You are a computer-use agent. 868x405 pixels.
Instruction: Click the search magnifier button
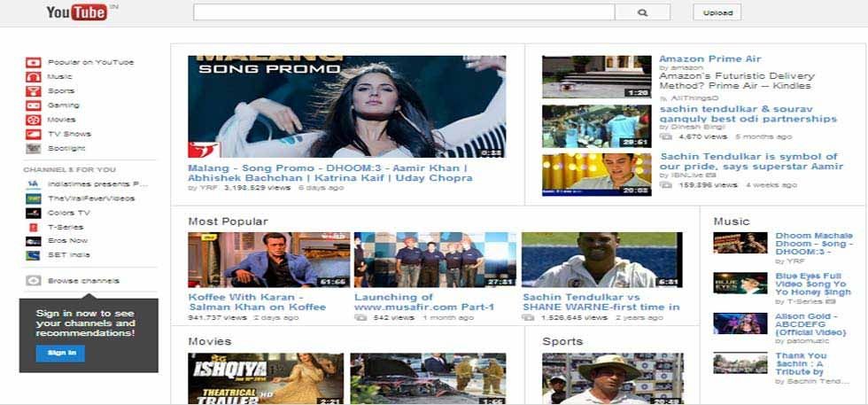(642, 12)
